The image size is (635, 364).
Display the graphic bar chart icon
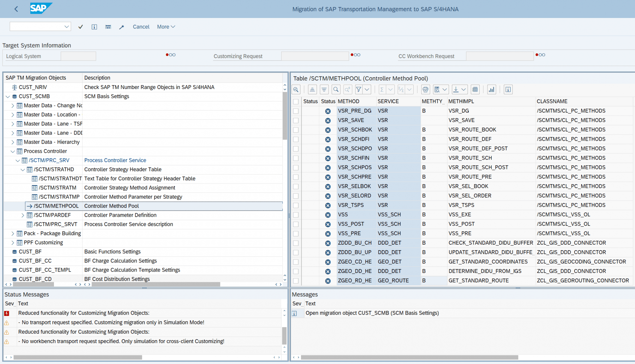pos(491,90)
